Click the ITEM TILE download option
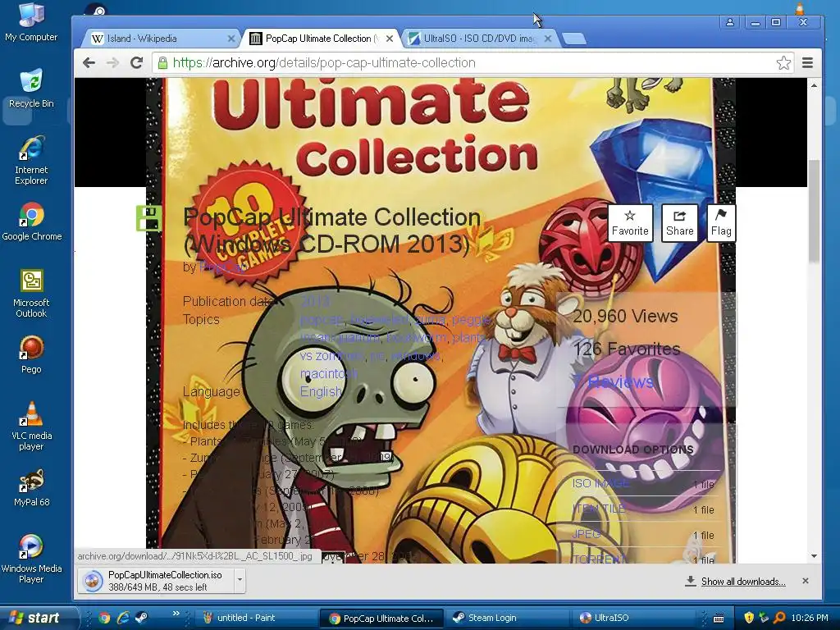840x630 pixels. click(598, 509)
